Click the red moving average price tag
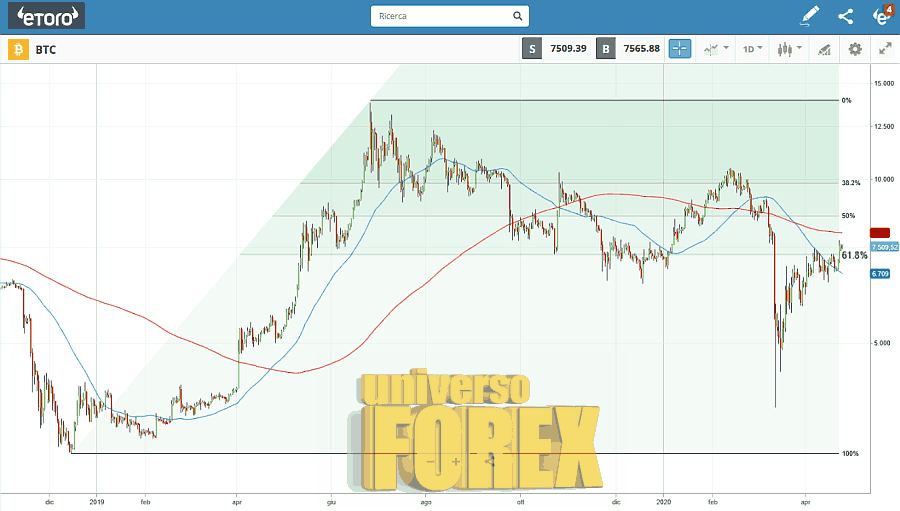This screenshot has height=511, width=900. click(880, 232)
